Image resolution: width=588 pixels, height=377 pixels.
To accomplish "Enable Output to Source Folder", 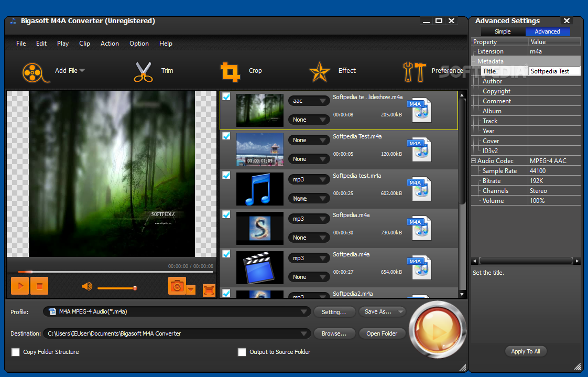I will click(x=242, y=352).
